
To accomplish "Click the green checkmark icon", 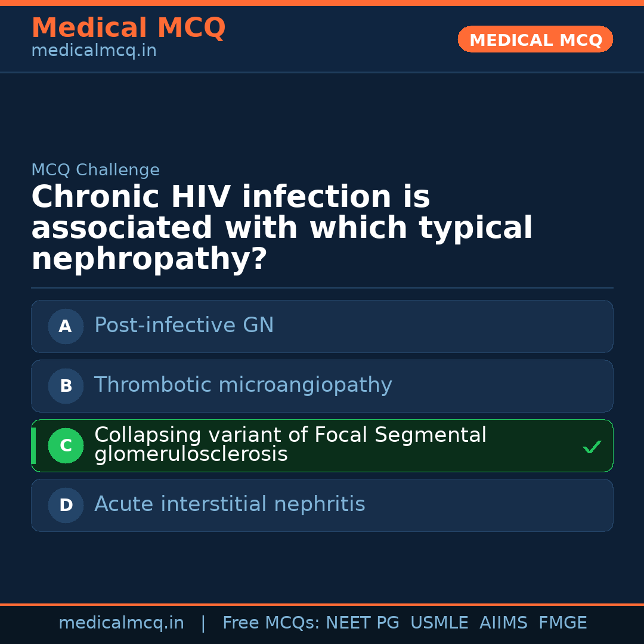I will [592, 447].
